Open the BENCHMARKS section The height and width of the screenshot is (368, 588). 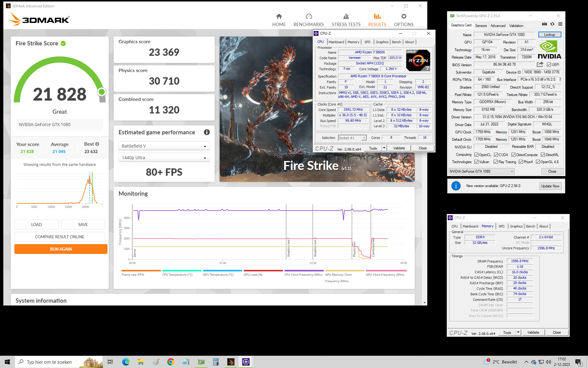[x=308, y=20]
